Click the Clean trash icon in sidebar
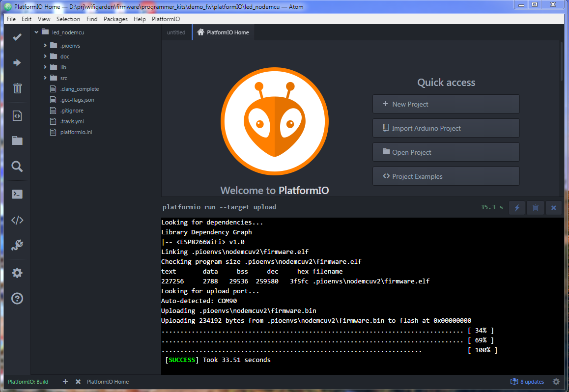This screenshot has width=569, height=392. (17, 88)
